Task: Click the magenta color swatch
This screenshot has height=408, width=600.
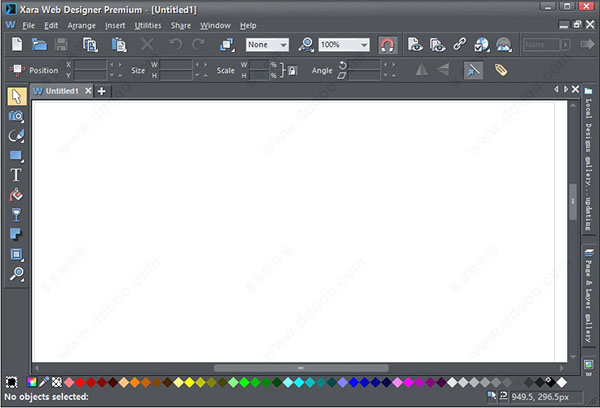Action: [408, 382]
